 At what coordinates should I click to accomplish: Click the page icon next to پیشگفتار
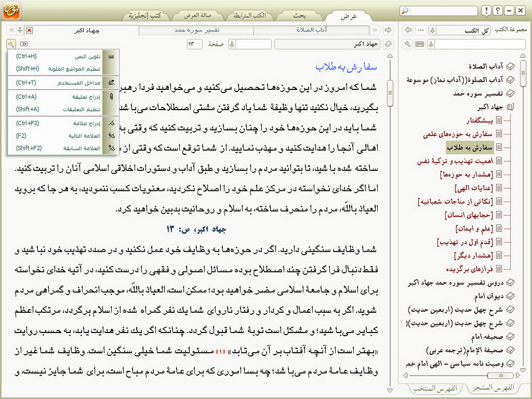point(499,120)
